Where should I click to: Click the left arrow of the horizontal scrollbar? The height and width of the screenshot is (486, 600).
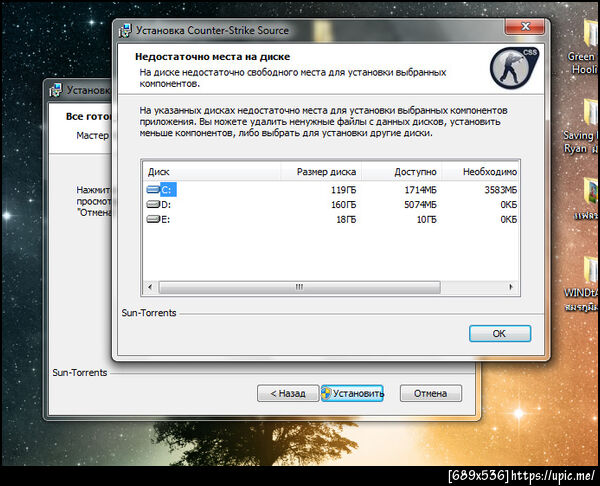(x=150, y=287)
